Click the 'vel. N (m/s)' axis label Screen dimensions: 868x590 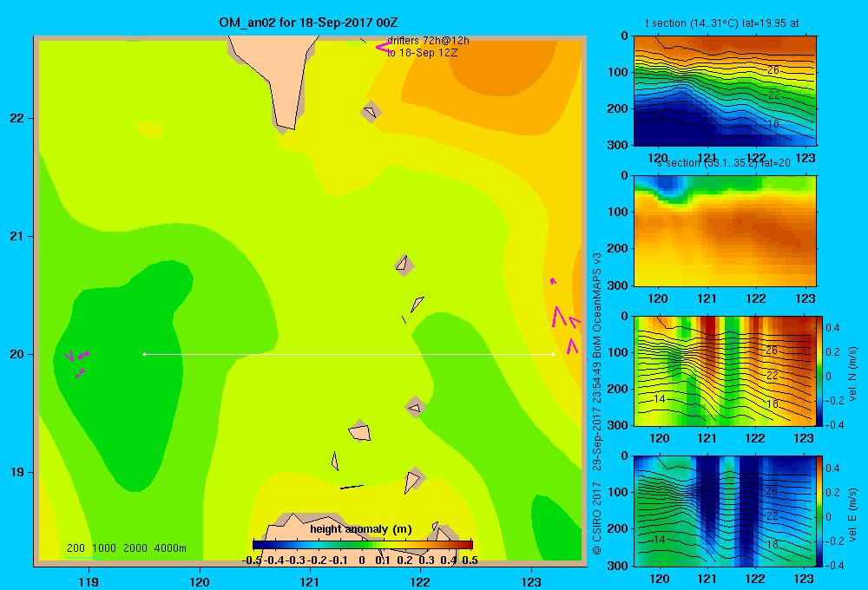click(x=853, y=374)
